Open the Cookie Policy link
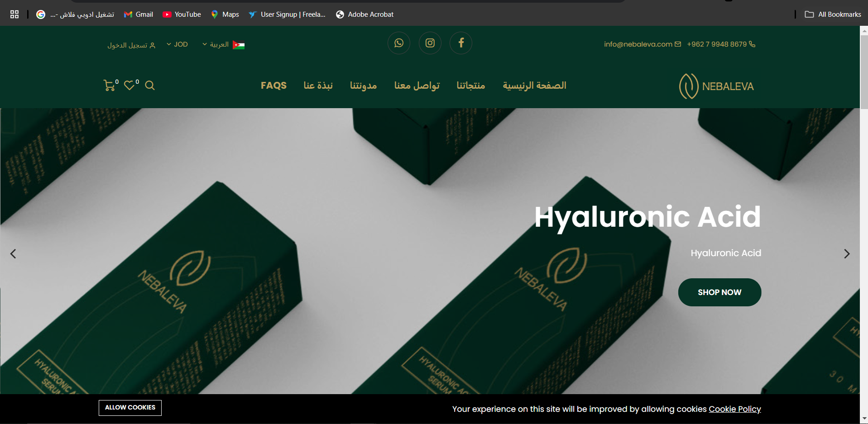The image size is (868, 424). pyautogui.click(x=734, y=409)
